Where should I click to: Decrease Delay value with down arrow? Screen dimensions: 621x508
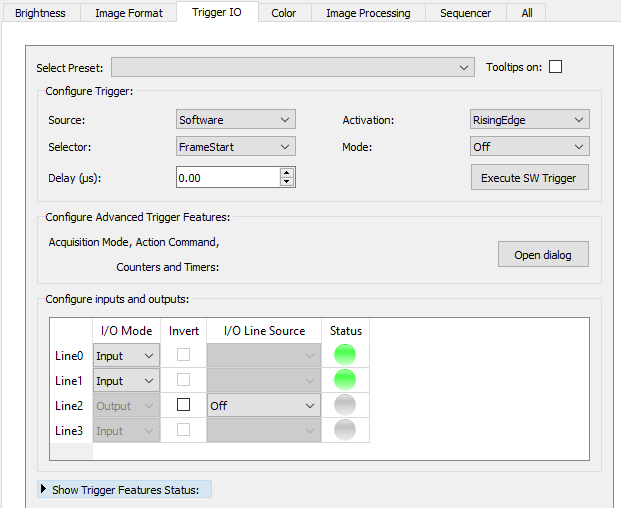point(287,182)
